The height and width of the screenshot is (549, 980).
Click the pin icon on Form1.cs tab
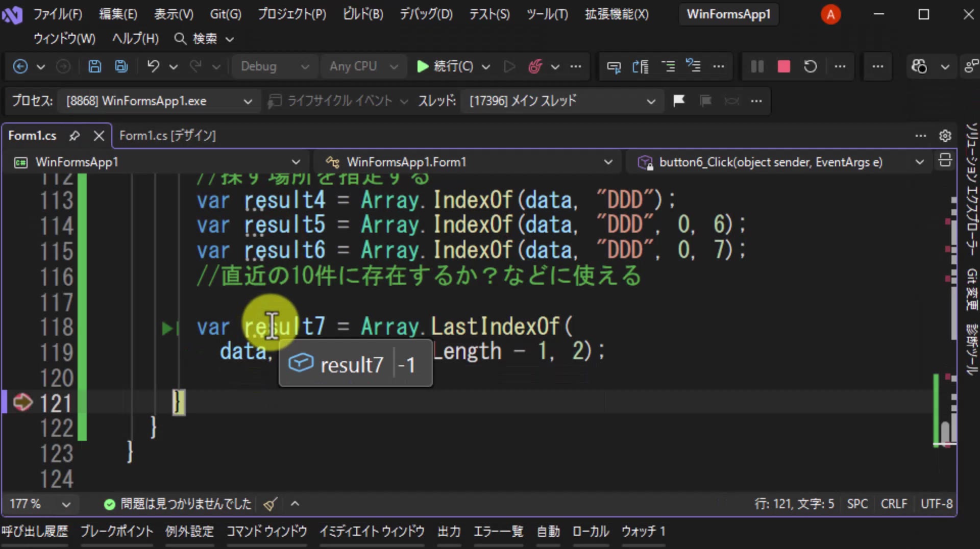click(x=75, y=136)
